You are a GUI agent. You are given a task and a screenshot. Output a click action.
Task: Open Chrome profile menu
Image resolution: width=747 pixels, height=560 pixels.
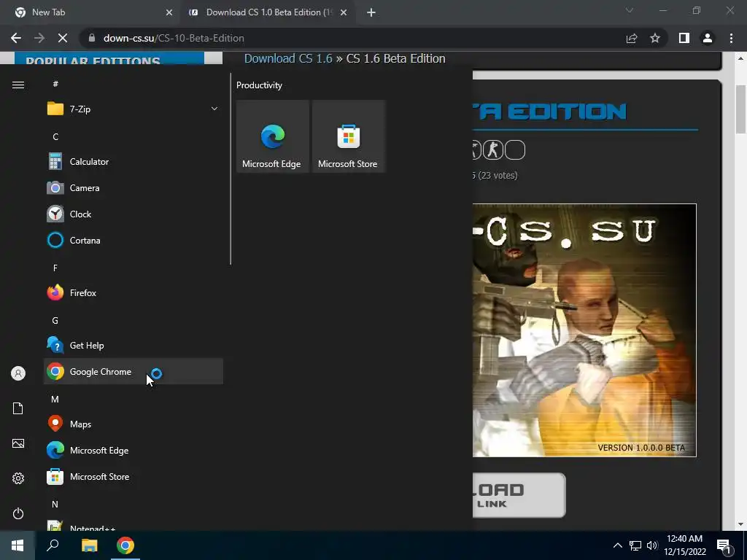tap(708, 38)
